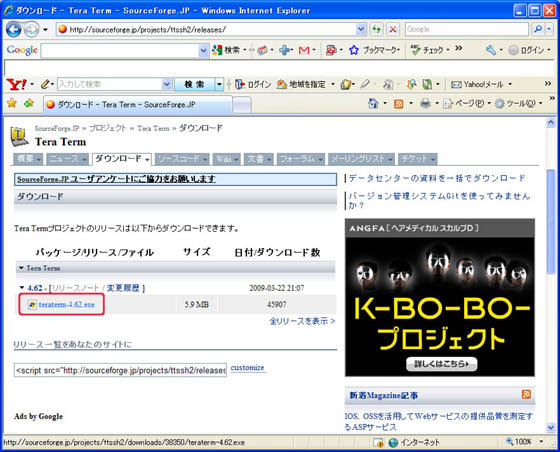Screen dimensions: 560x452
Task: Click SourceForge.JP ユーザアンケート banner link
Action: (116, 179)
